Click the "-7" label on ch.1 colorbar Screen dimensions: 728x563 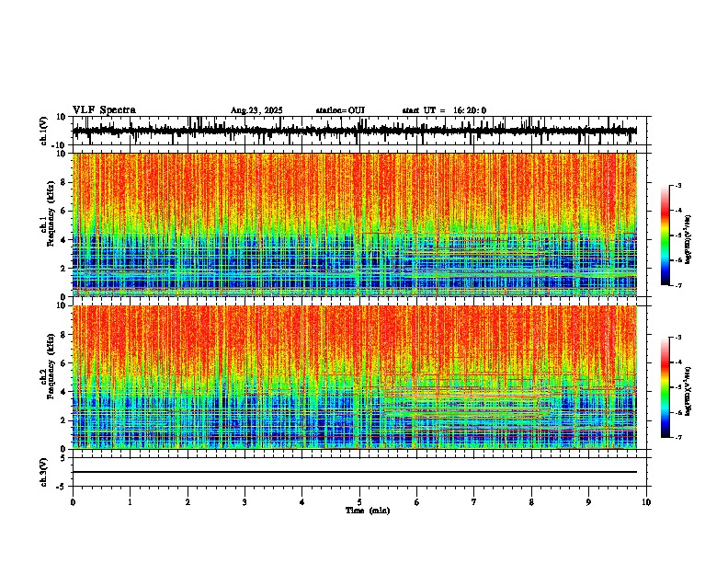678,285
